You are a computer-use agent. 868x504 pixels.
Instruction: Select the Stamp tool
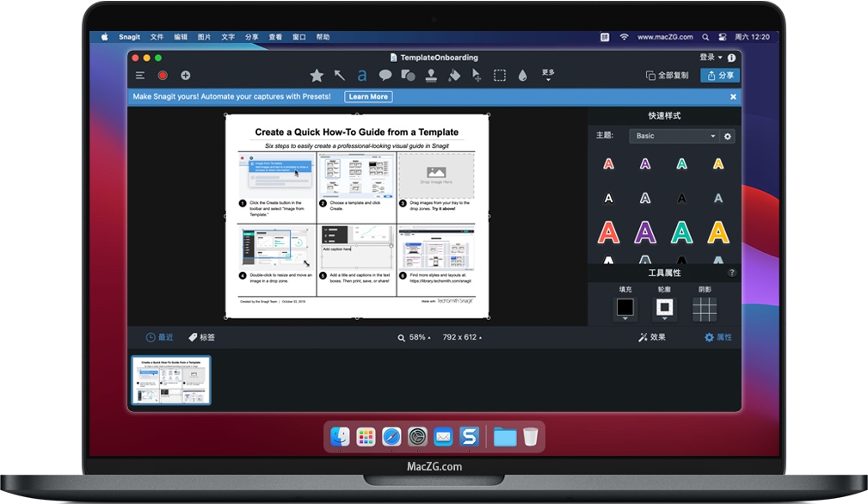[430, 75]
